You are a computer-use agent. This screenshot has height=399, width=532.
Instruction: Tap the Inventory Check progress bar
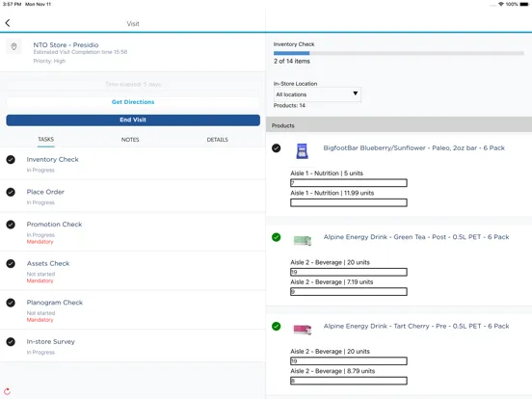coord(399,53)
